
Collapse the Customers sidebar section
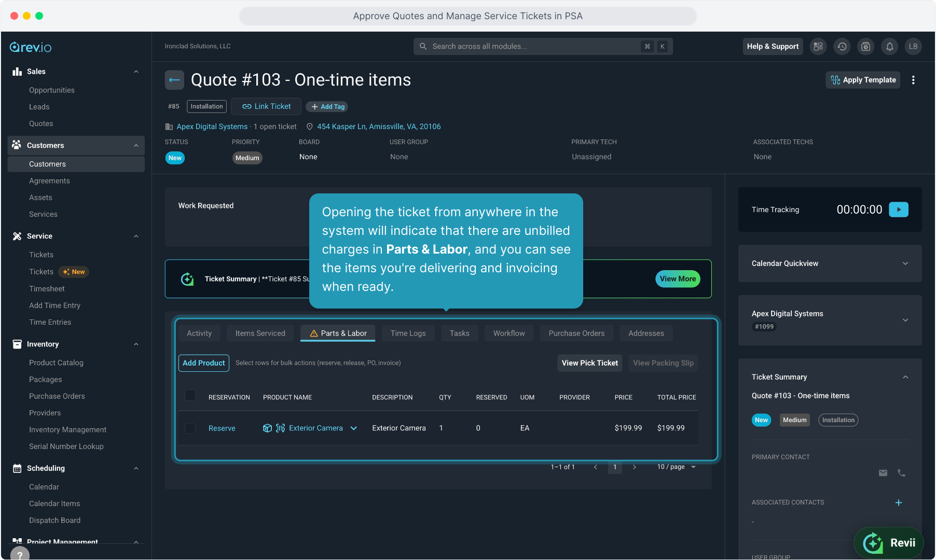point(136,145)
